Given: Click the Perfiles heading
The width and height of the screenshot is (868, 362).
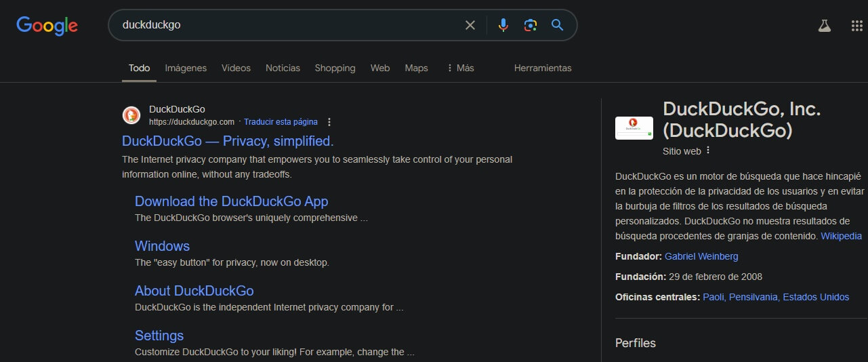Looking at the screenshot, I should click(x=636, y=343).
